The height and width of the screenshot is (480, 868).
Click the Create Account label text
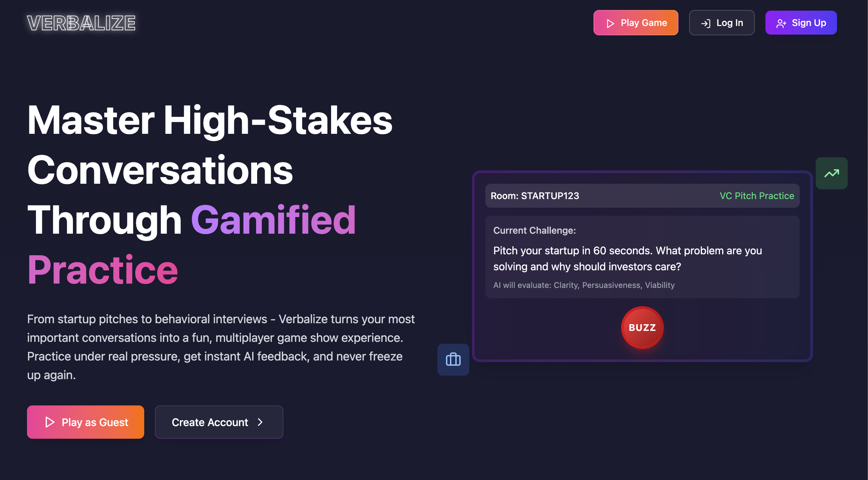tap(210, 422)
